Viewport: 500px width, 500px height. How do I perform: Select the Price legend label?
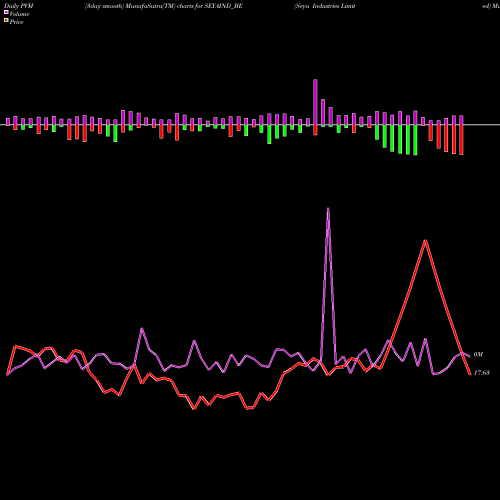pos(16,22)
